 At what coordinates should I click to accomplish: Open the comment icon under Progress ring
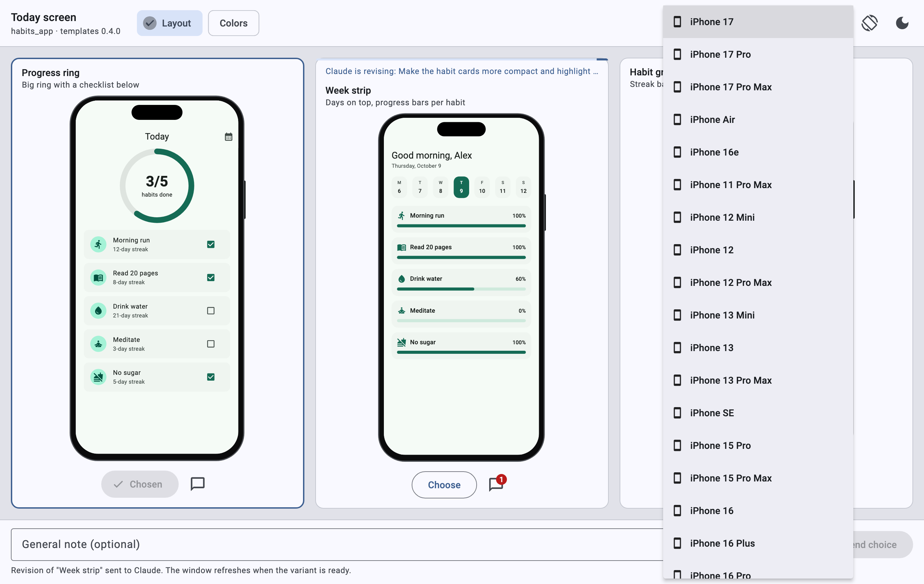(x=198, y=484)
